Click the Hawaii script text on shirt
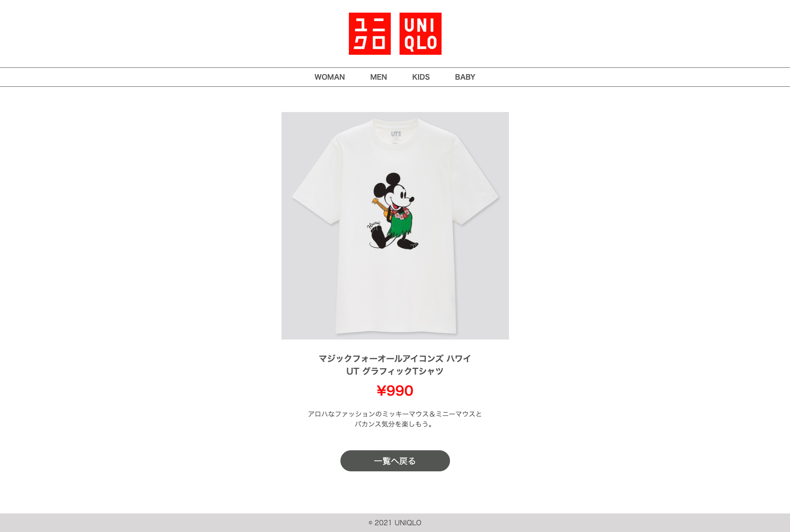This screenshot has height=532, width=790. click(374, 225)
